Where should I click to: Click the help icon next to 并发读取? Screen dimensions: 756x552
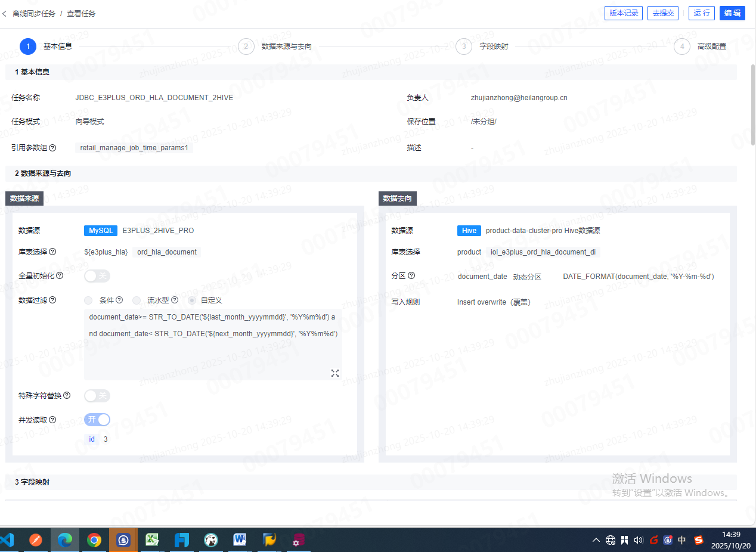coord(52,420)
